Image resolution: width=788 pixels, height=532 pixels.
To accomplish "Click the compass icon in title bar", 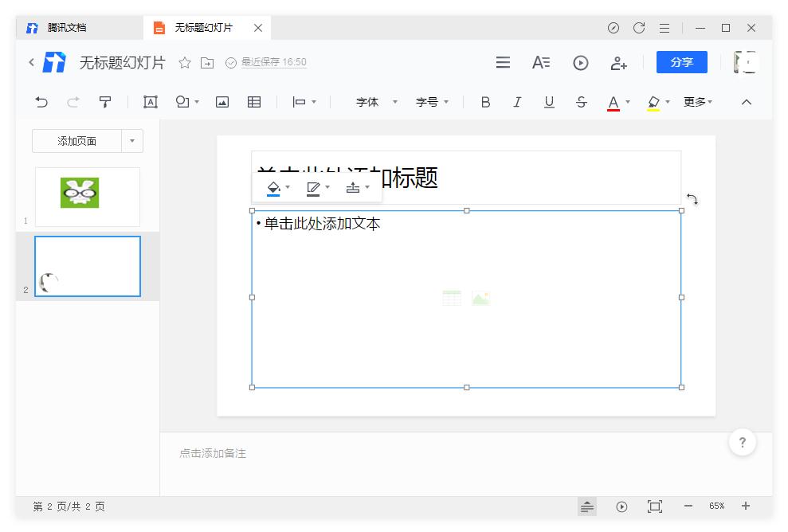I will point(614,28).
